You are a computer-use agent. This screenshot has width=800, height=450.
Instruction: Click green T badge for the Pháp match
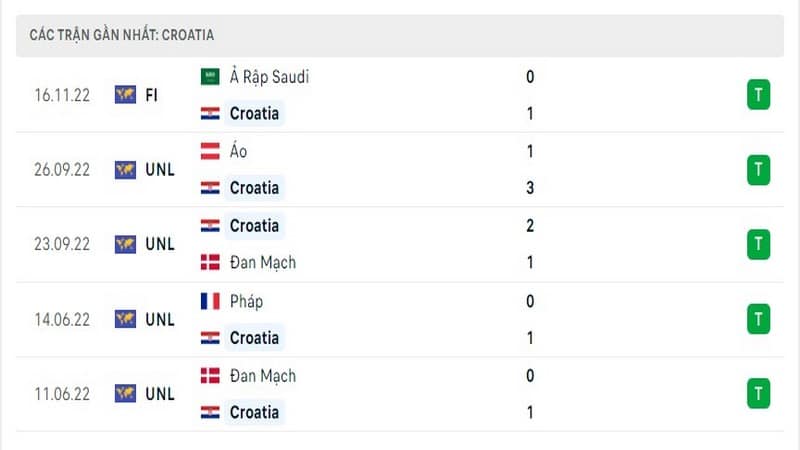(x=758, y=319)
